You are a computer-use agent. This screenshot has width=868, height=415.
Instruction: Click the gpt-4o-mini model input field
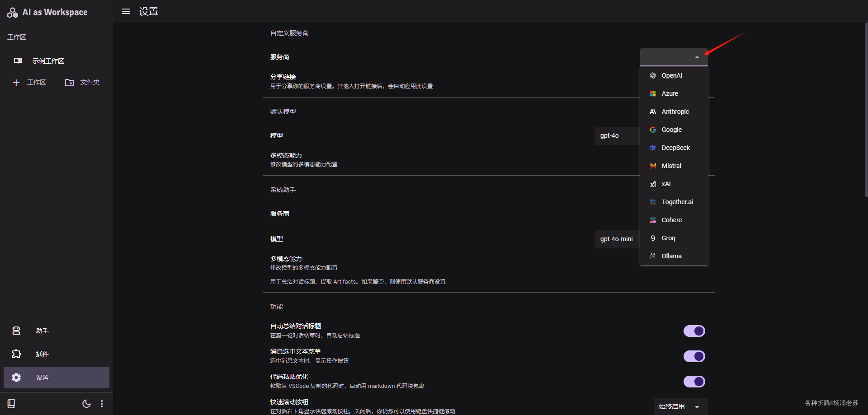pyautogui.click(x=618, y=239)
